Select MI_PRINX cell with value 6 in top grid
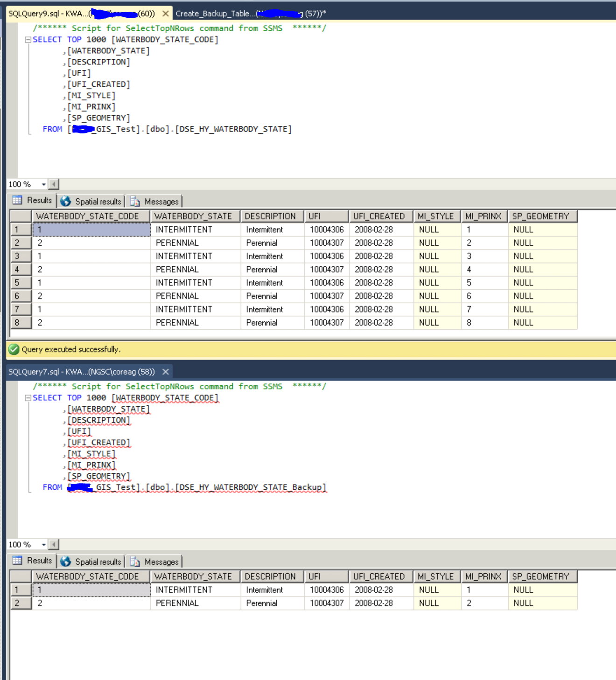Screen dimensions: 616x680 (484, 296)
